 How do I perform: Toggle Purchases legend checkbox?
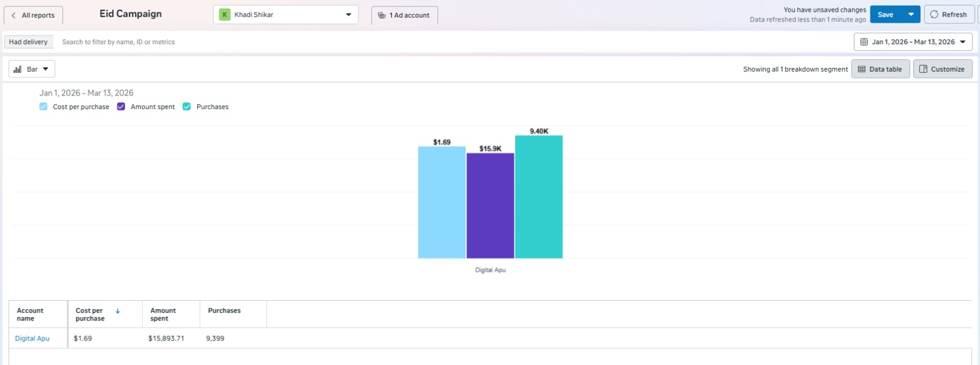[x=187, y=107]
